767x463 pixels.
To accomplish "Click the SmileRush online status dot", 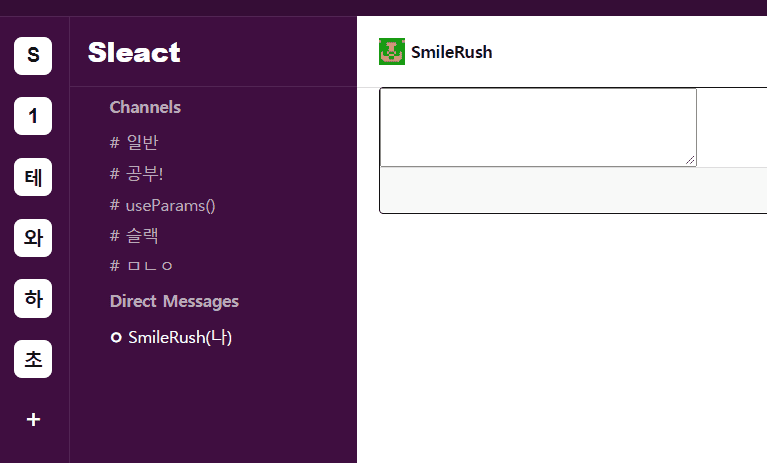I will 116,338.
